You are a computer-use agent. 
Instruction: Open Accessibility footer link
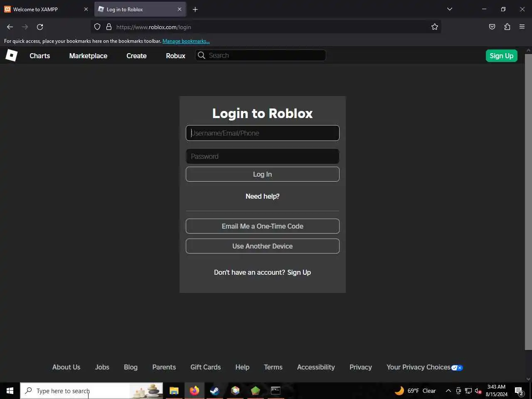coord(316,367)
